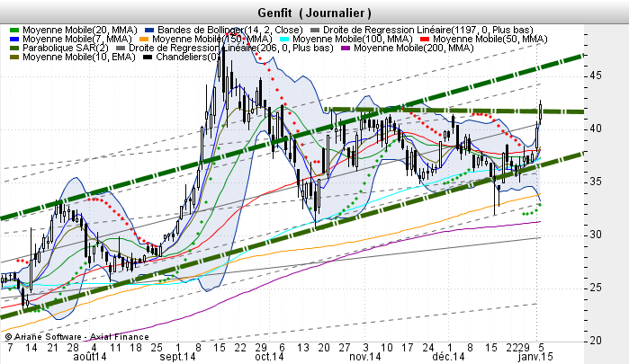Screen dimensions: 629x364
Task: Click the olive Moyenne Mobile(10, EMA) swatch
Action: coord(14,58)
